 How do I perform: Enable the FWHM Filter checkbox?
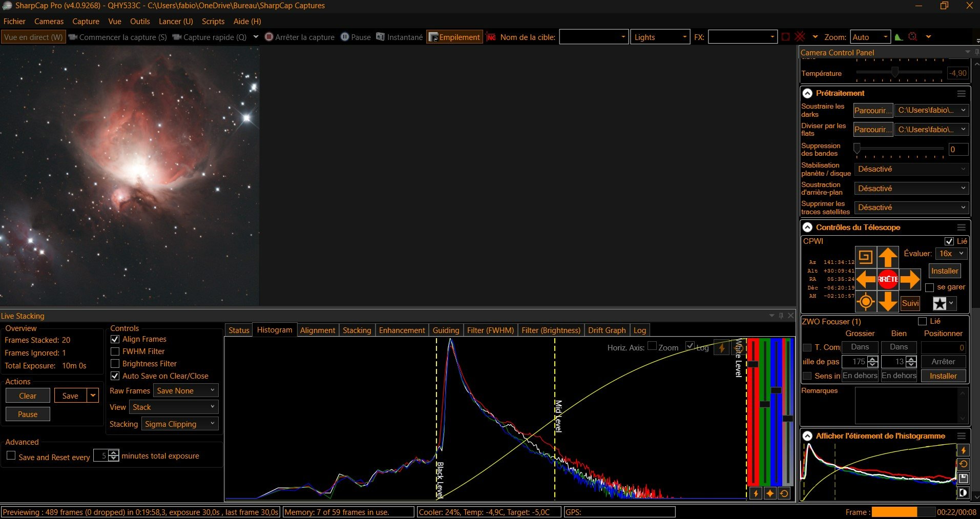click(x=115, y=351)
